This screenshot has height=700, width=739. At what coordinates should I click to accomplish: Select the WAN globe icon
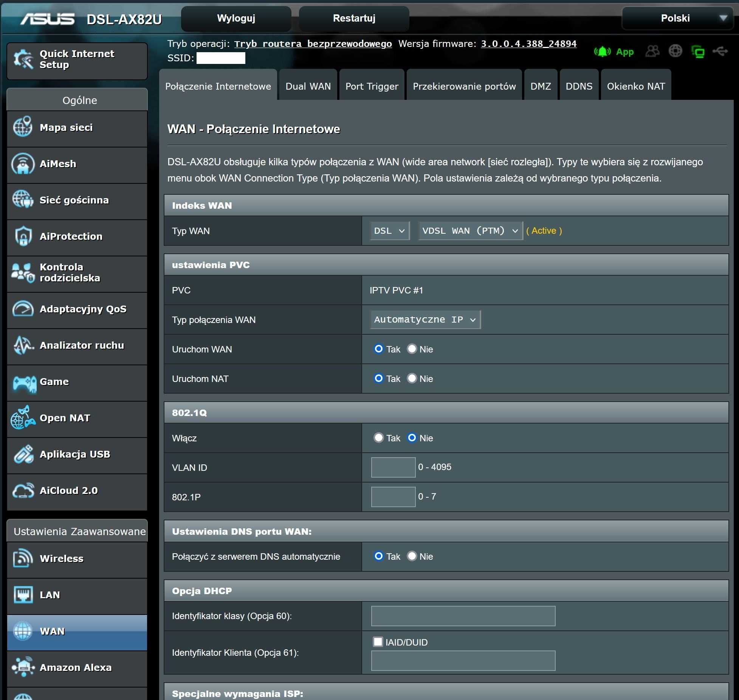(23, 631)
